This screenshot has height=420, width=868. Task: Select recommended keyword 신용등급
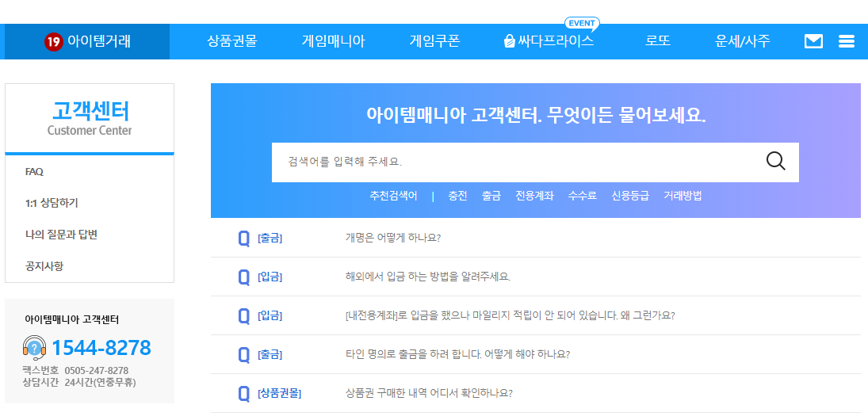click(x=630, y=195)
